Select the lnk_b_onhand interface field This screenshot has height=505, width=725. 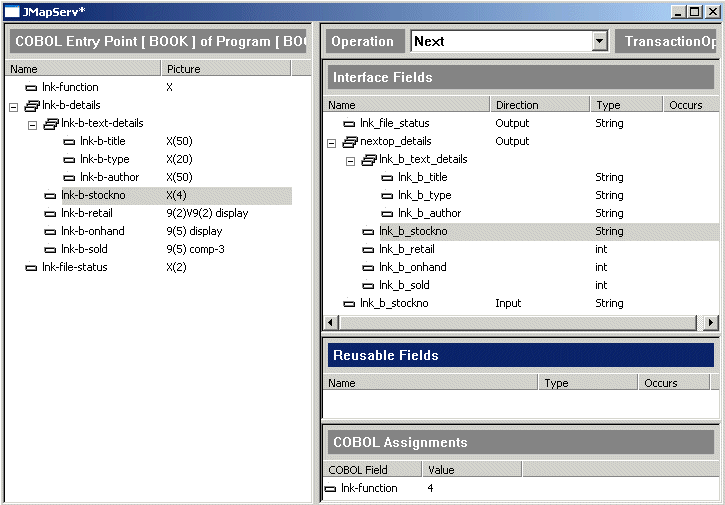pos(412,268)
